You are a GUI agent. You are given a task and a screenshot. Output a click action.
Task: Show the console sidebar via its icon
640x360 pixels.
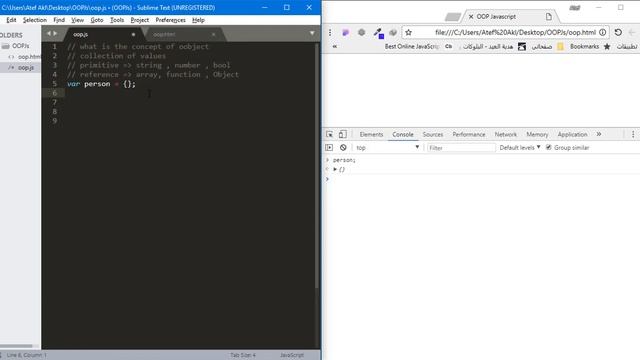tap(329, 147)
